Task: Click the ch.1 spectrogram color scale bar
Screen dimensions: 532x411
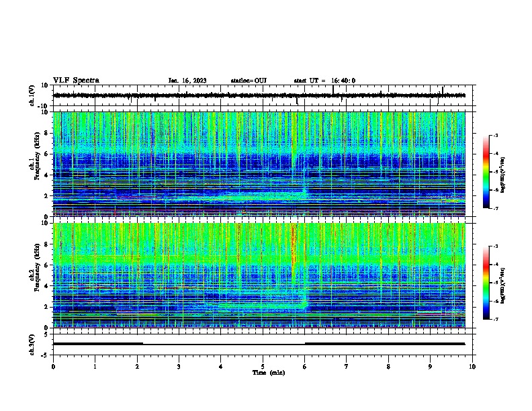Action: tap(486, 172)
